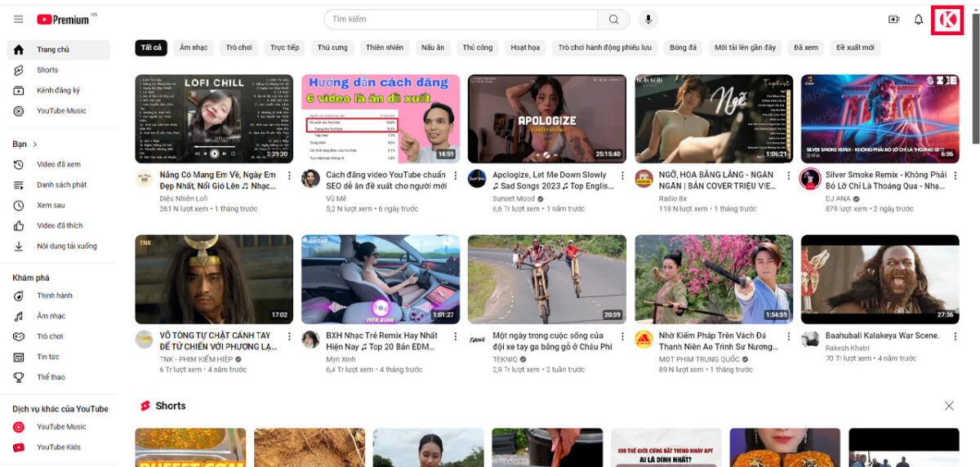Image resolution: width=980 pixels, height=467 pixels.
Task: Open YouTube Kids in sidebar
Action: [x=58, y=447]
